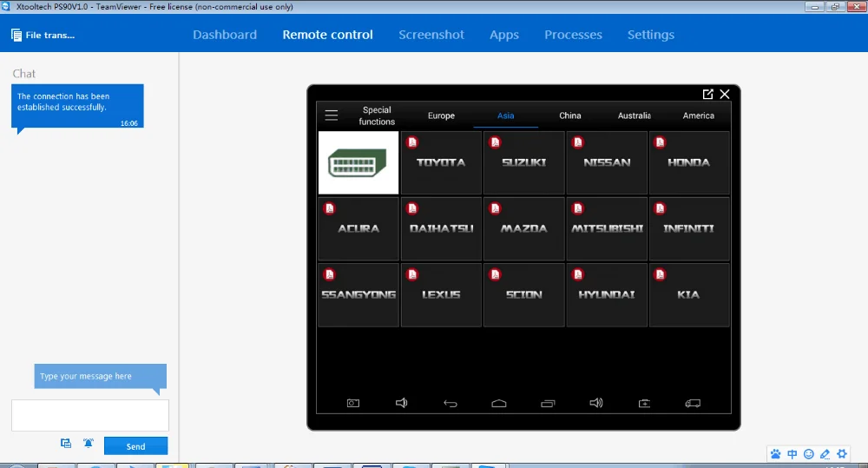Click the volume down speaker icon

coord(402,403)
